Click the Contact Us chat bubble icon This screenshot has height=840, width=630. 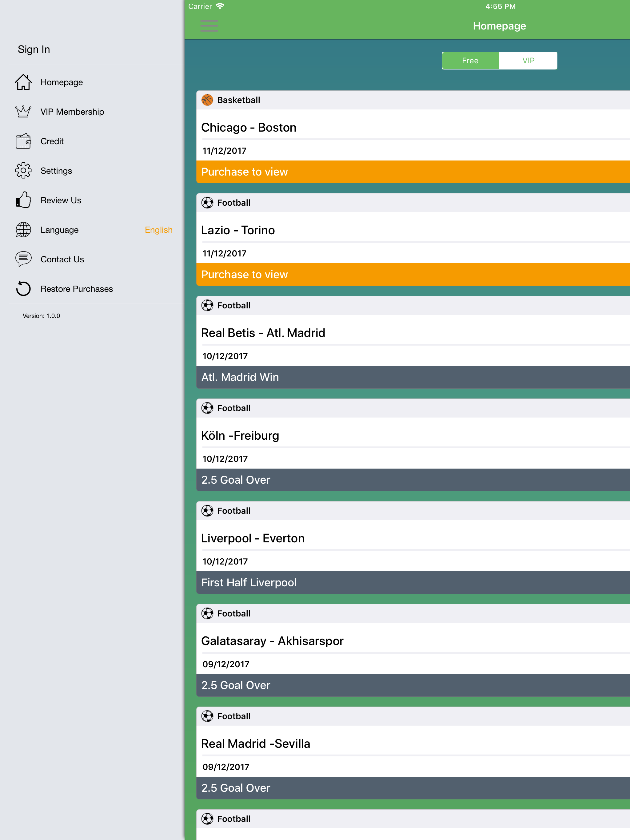(x=23, y=259)
